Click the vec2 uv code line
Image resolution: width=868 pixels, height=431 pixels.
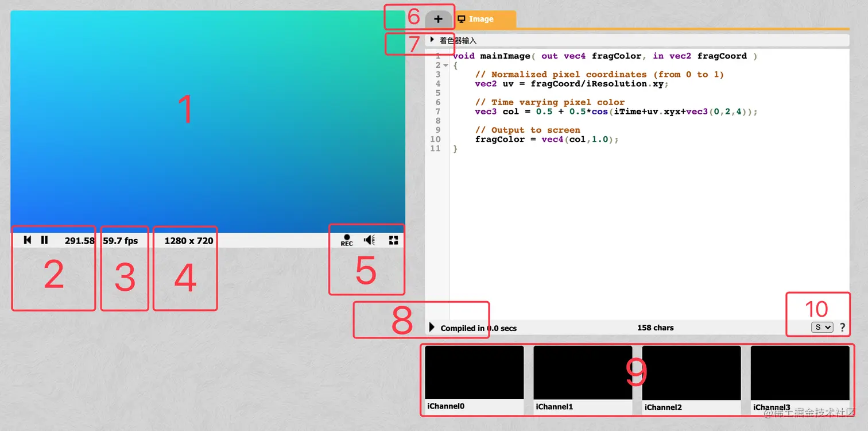tap(572, 84)
